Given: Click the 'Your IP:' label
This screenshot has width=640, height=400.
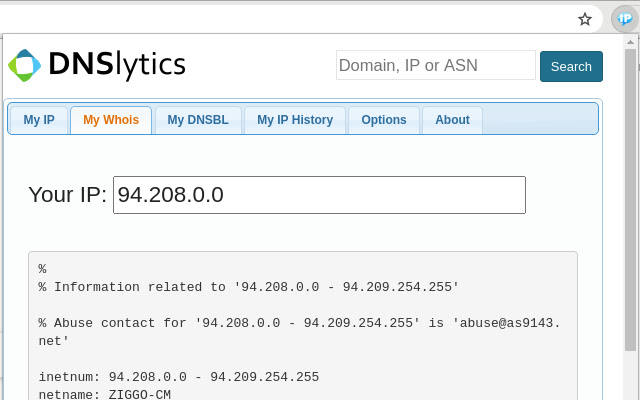Looking at the screenshot, I should pos(67,194).
